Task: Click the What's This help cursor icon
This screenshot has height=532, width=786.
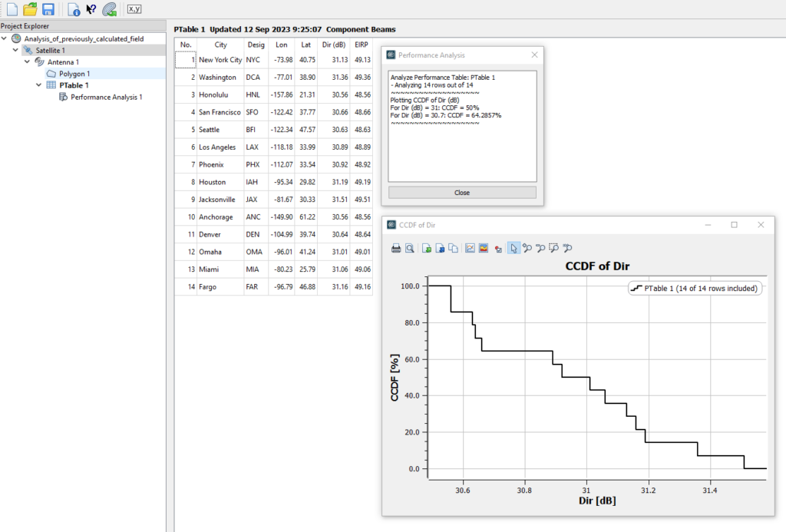Action: pyautogui.click(x=91, y=9)
